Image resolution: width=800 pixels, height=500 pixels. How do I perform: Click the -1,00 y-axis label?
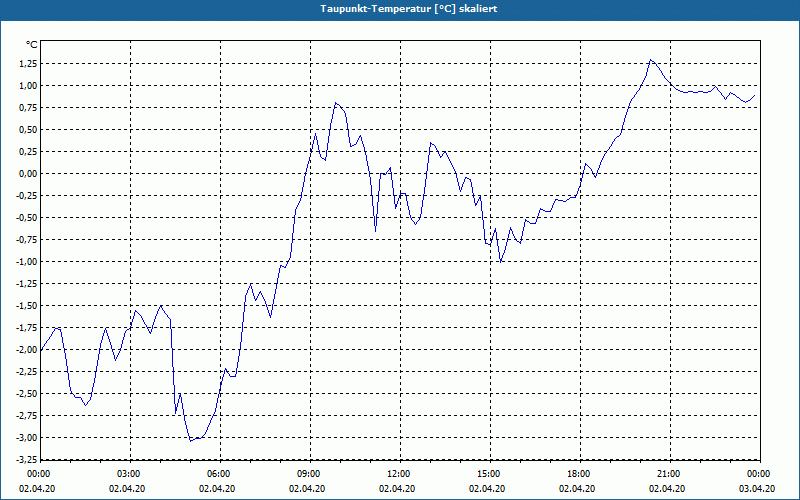tap(28, 261)
